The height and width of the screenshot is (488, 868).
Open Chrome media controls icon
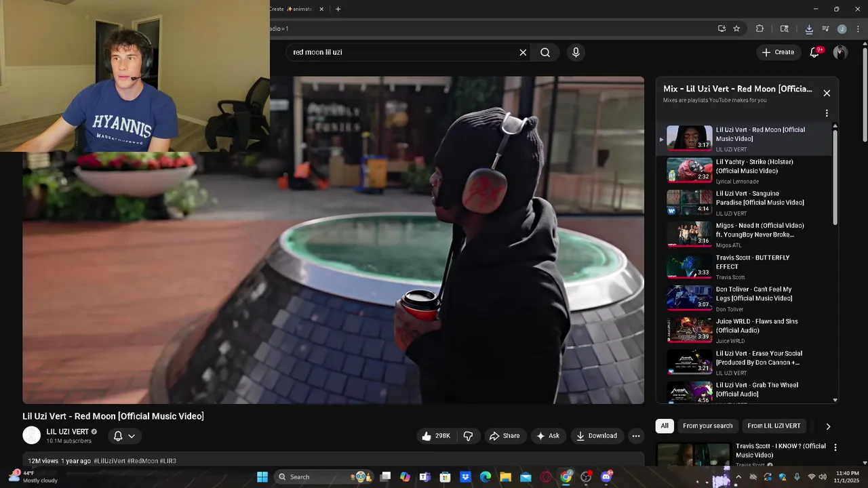pos(825,28)
